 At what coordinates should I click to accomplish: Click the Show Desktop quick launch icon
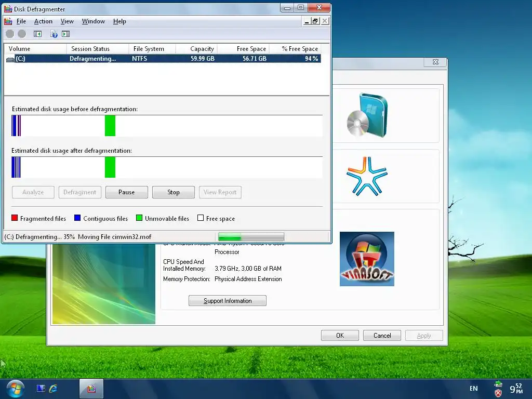[x=41, y=388]
